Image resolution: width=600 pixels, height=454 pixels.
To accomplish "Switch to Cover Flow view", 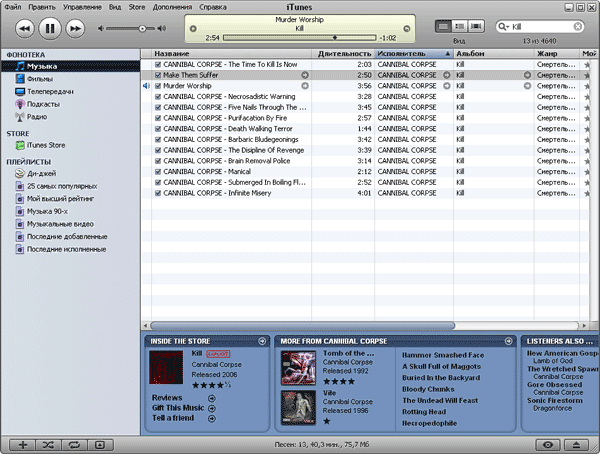I will [x=476, y=26].
